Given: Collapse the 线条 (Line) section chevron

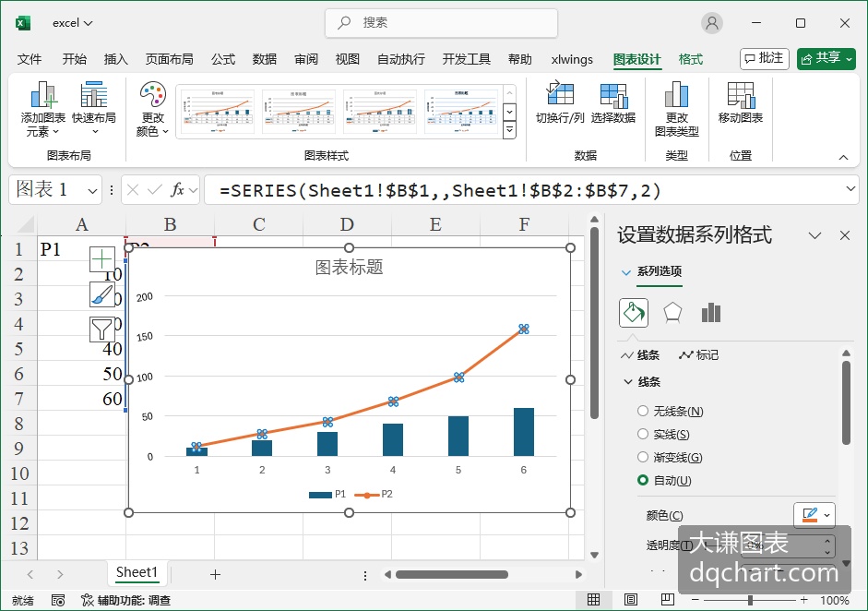Looking at the screenshot, I should pos(628,382).
